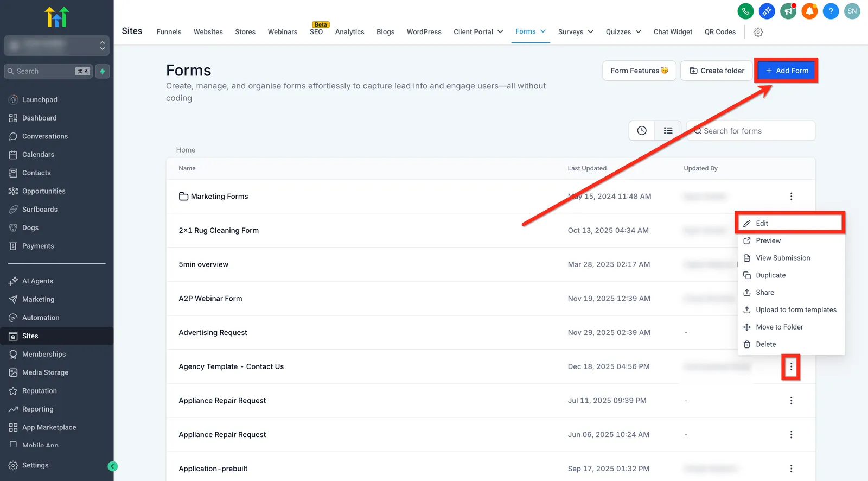Switch to list view icon
Image resolution: width=868 pixels, height=481 pixels.
click(x=668, y=131)
